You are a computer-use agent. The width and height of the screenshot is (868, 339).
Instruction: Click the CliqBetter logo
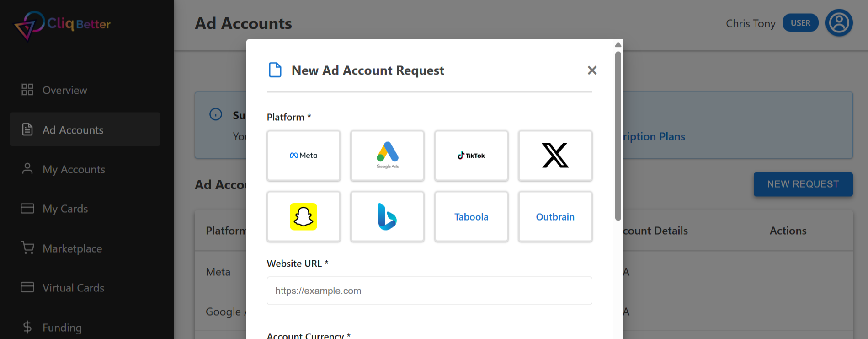tap(62, 25)
